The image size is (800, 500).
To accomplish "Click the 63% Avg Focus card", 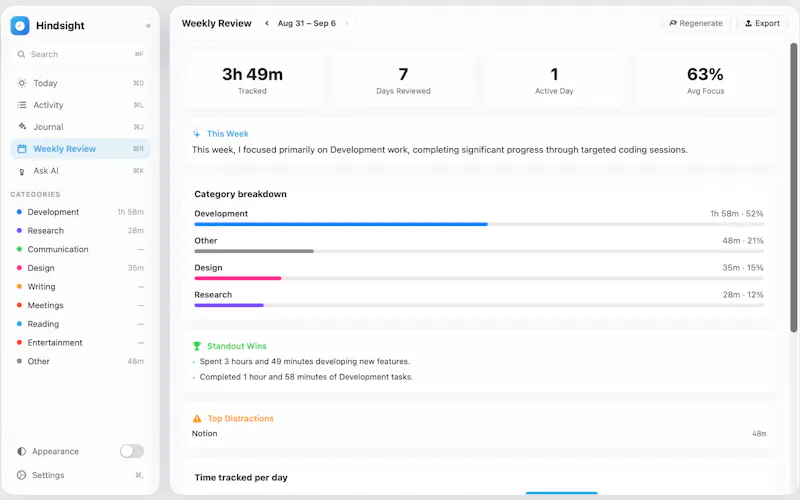I will point(705,80).
